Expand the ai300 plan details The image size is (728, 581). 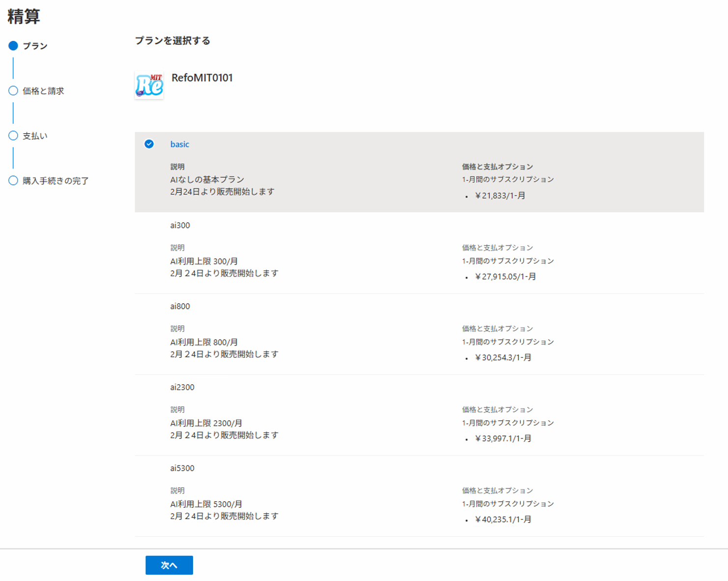179,225
